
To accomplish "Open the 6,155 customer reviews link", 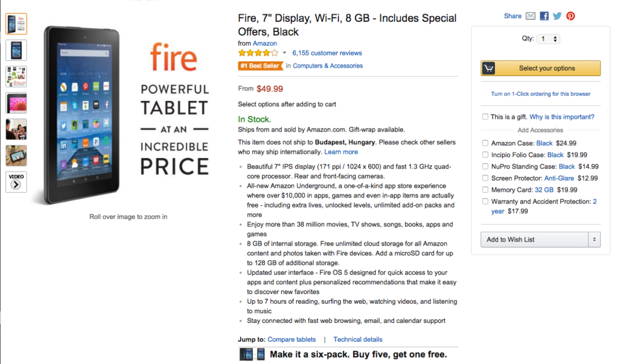I will pyautogui.click(x=327, y=53).
